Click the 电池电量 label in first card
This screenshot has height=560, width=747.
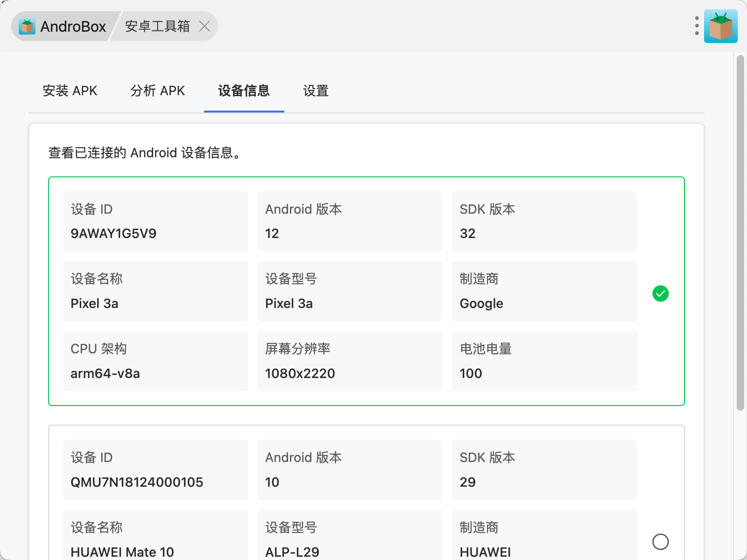click(x=486, y=349)
